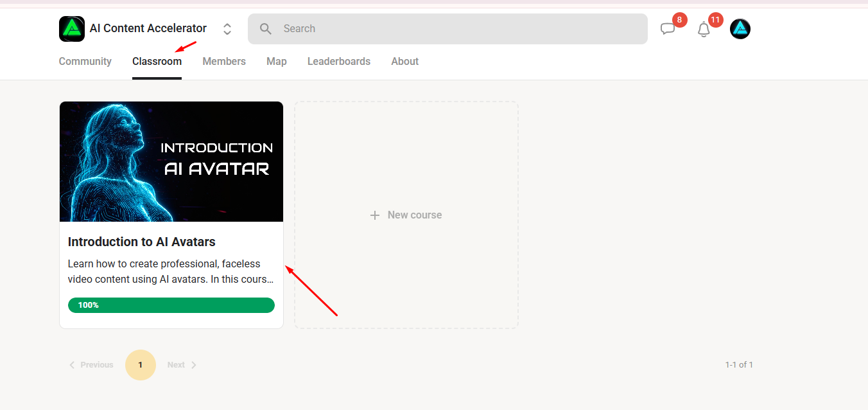Open the Introduction to AI Avatars course

141,242
